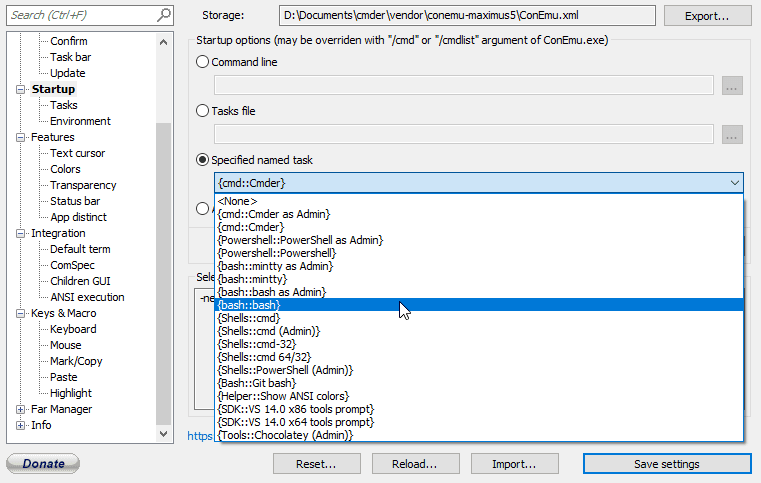Choose {Bash::Git bash} task

point(479,383)
